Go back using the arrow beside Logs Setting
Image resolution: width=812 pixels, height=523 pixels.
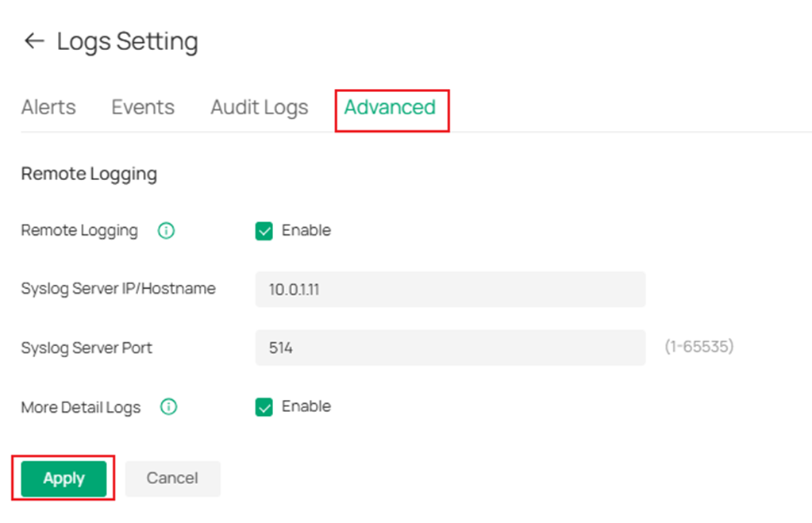tap(34, 41)
